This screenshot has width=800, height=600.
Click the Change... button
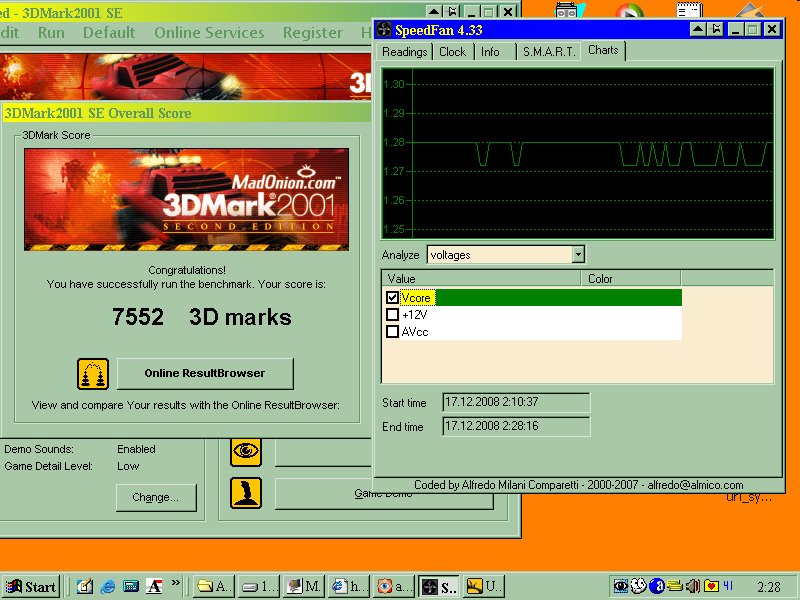[x=156, y=497]
